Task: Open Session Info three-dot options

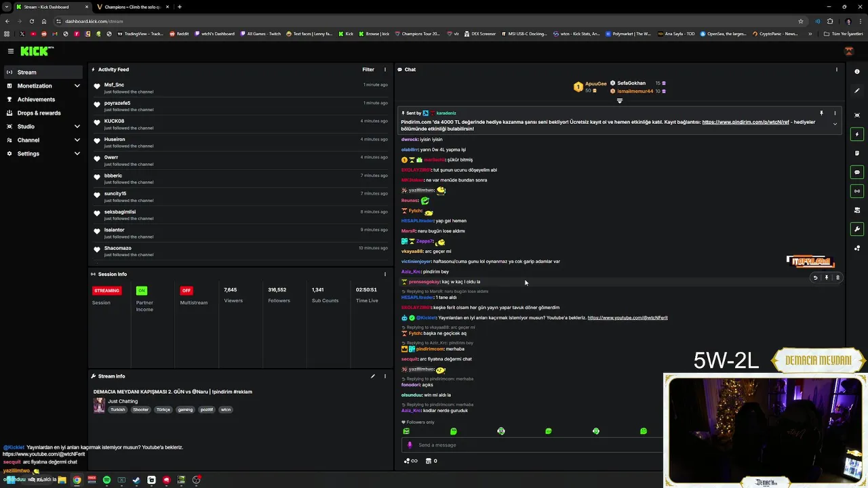Action: (x=385, y=274)
